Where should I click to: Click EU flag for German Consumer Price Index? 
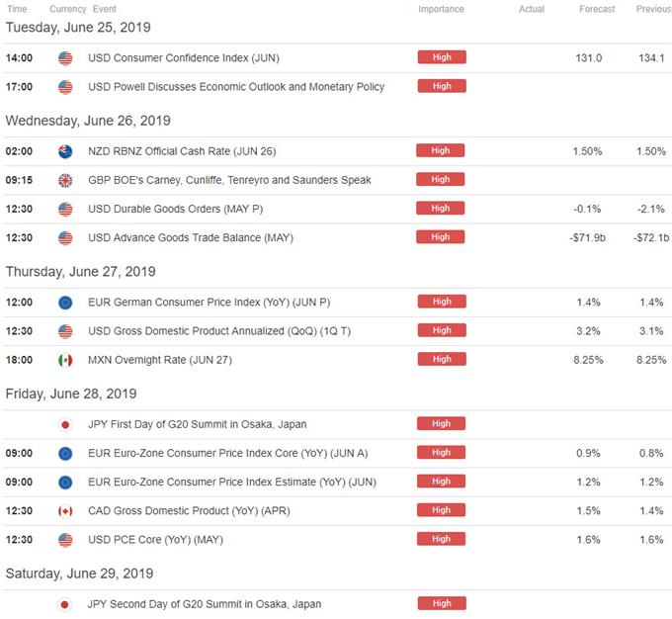click(65, 302)
